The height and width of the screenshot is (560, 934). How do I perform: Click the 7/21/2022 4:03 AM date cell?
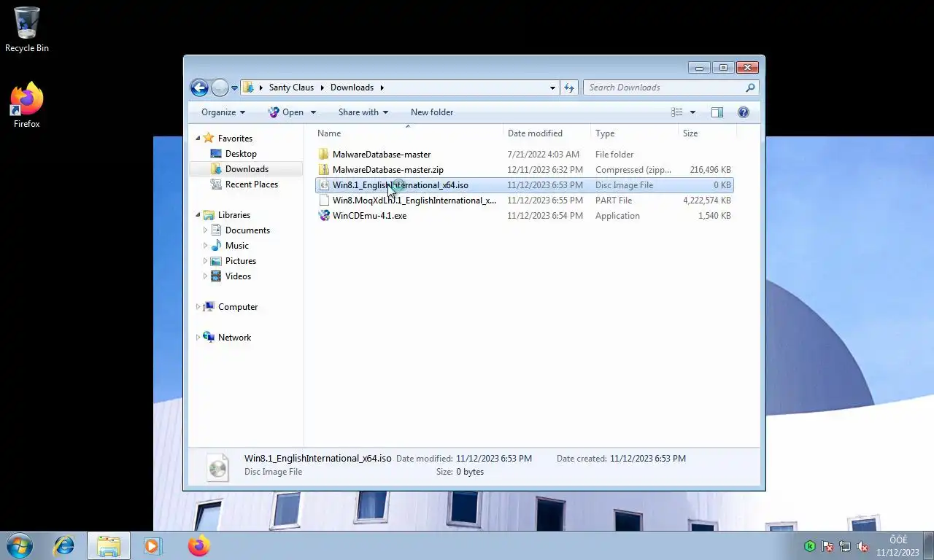[543, 155]
